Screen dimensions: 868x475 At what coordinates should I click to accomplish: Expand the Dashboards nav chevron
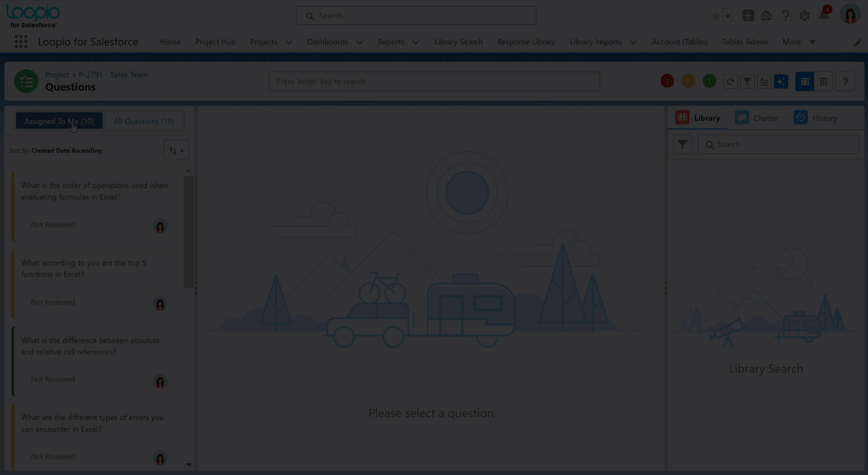click(x=359, y=42)
